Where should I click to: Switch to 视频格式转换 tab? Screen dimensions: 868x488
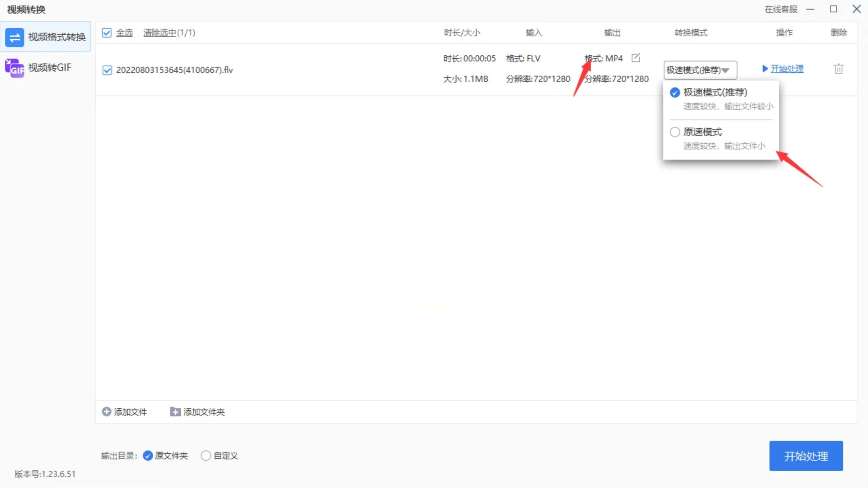[57, 37]
